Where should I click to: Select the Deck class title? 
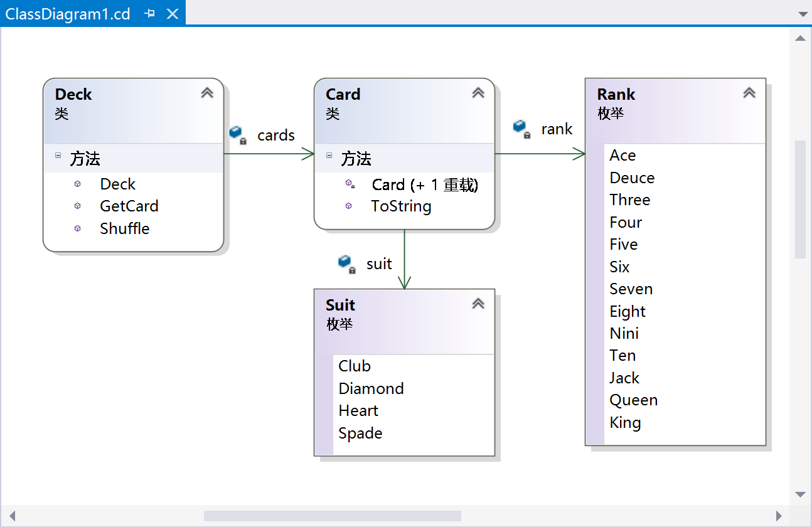click(x=73, y=94)
